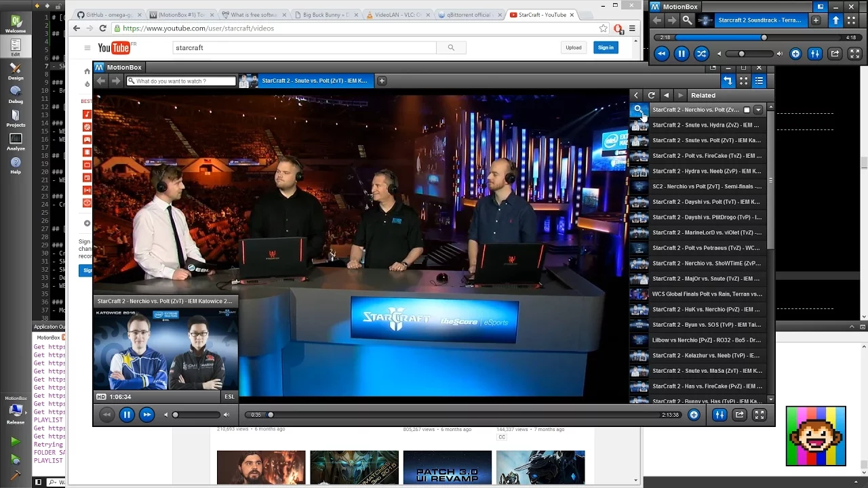Go to next related page triangle
868x488 pixels.
pos(680,96)
